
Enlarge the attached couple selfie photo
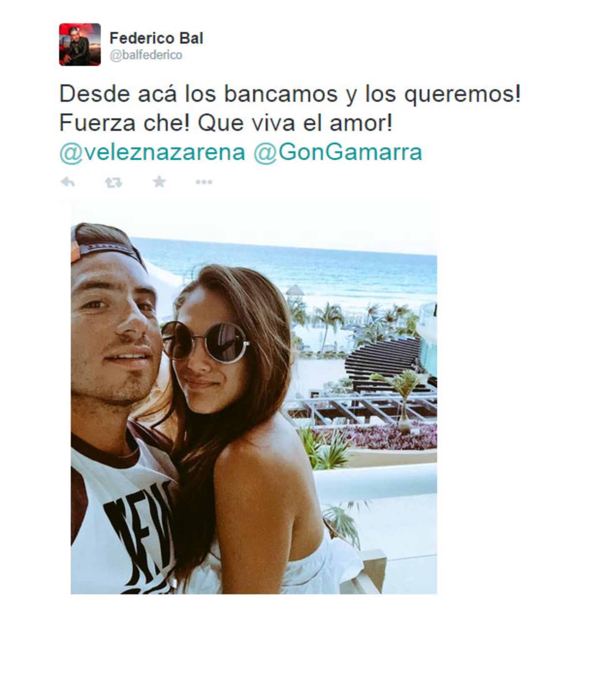[254, 397]
